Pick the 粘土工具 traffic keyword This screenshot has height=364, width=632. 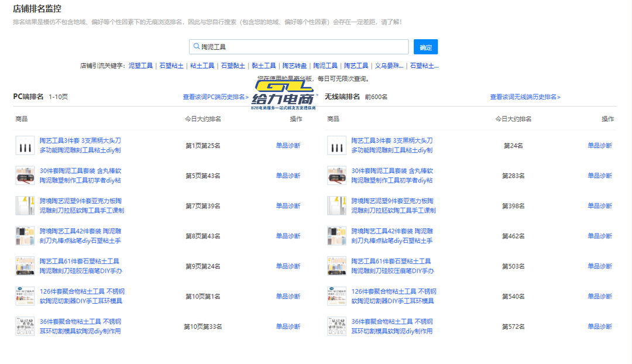coord(202,66)
